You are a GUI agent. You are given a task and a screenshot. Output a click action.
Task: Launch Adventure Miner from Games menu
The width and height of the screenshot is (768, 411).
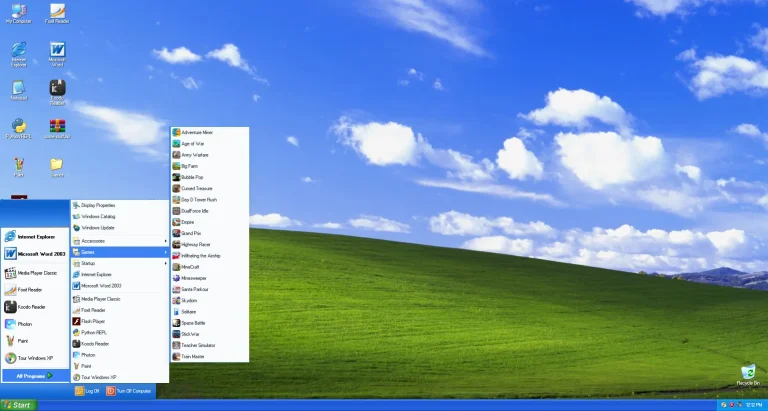(210, 132)
